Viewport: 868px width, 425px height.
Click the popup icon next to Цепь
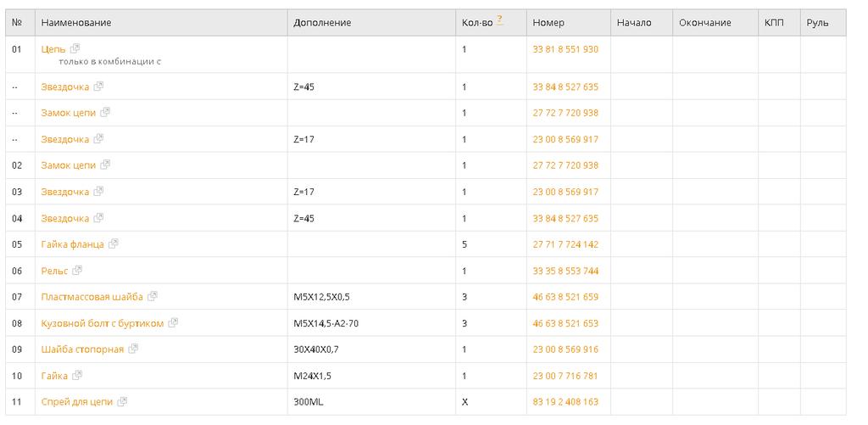[75, 49]
